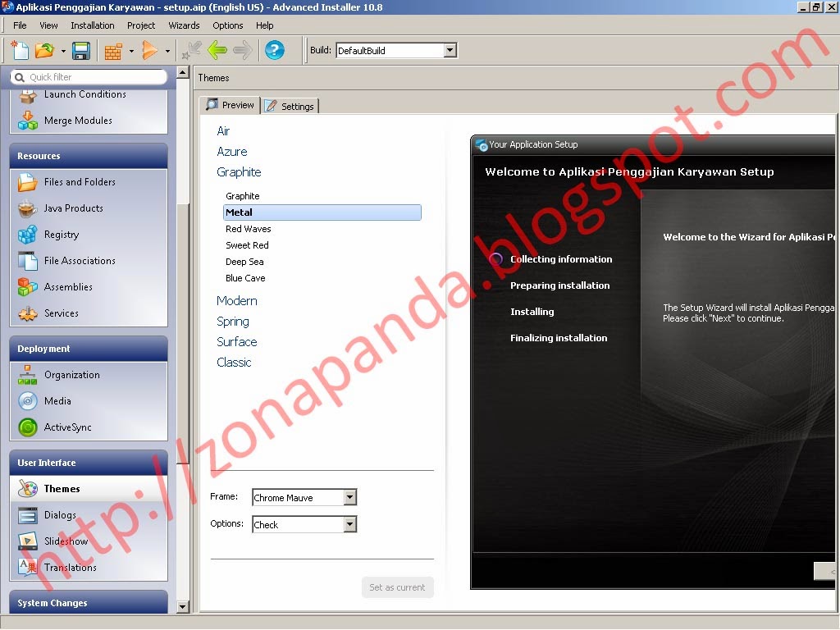Open the Options menu
This screenshot has width=840, height=630.
pos(228,25)
